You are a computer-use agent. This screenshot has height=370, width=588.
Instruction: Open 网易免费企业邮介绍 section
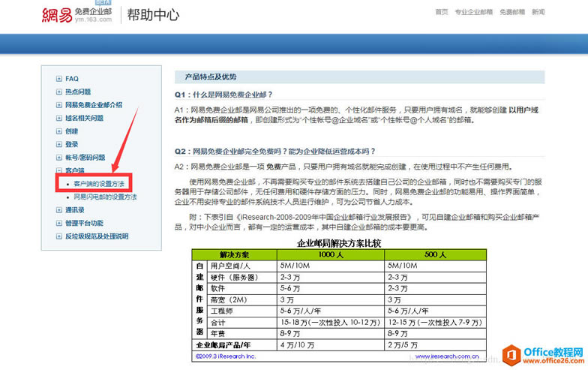(x=94, y=105)
